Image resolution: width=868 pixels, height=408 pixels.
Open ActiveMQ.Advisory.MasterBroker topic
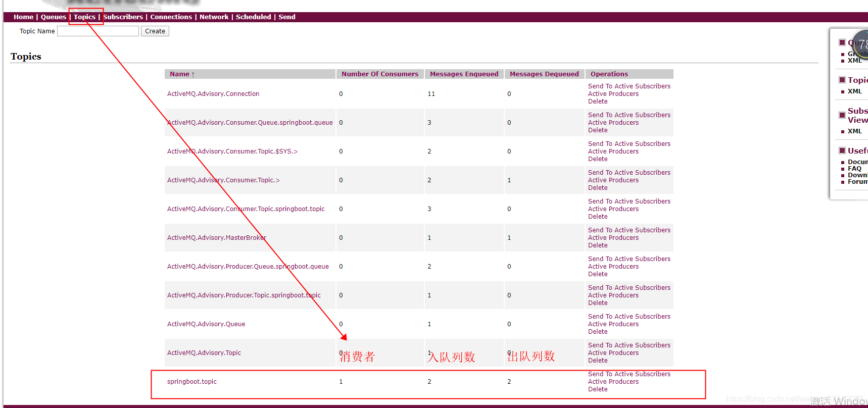217,238
